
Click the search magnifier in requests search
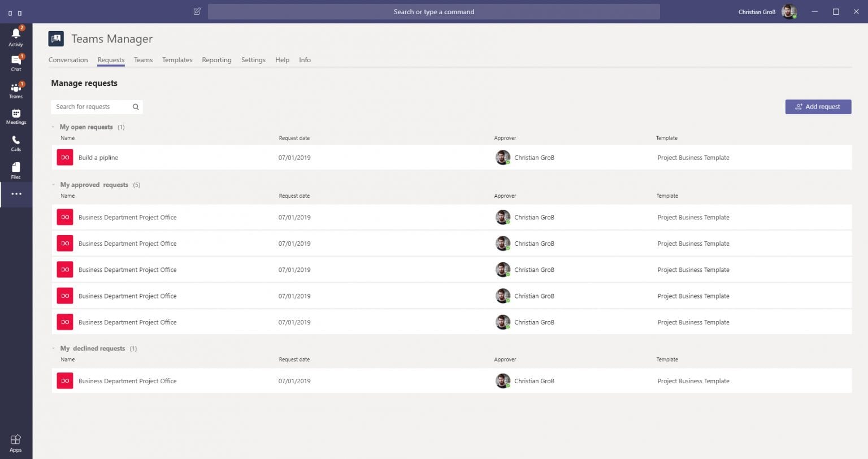pos(136,107)
